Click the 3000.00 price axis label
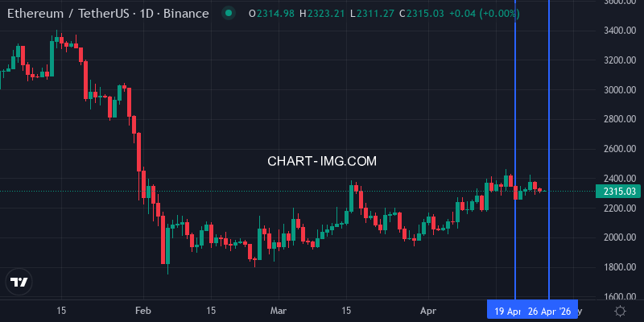 coord(620,90)
